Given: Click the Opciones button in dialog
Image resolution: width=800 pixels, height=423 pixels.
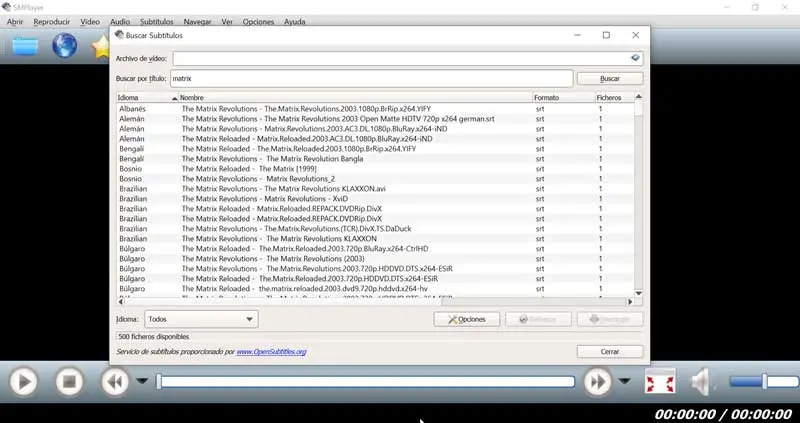Looking at the screenshot, I should [466, 319].
